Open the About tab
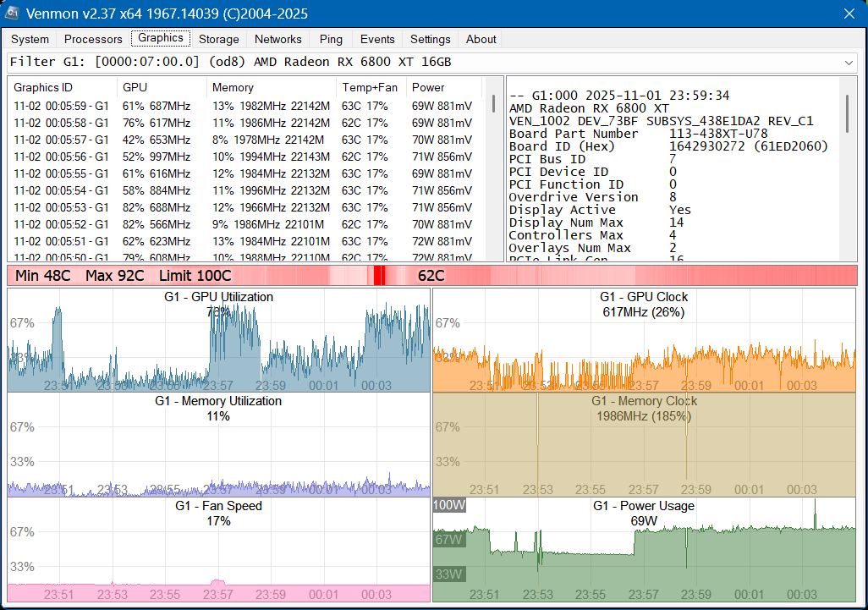 tap(481, 39)
